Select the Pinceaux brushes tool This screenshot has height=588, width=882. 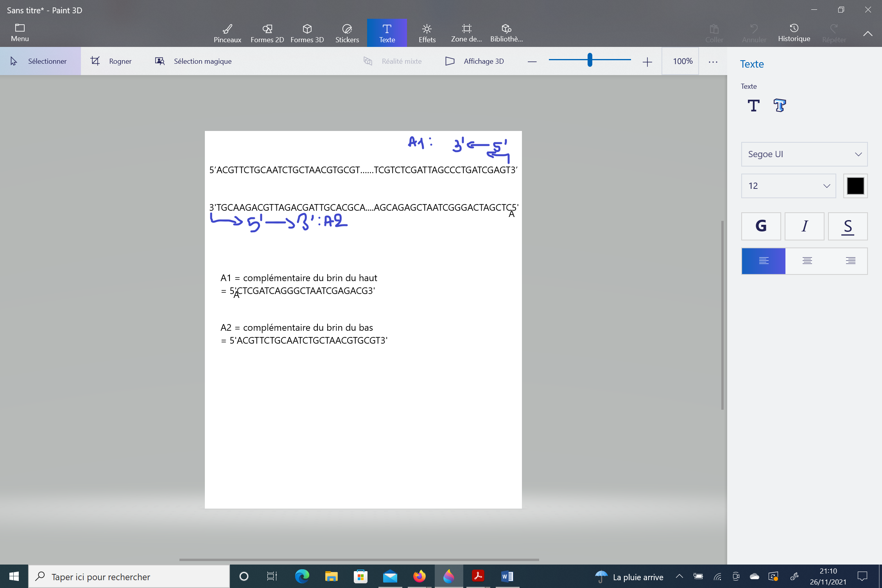tap(227, 33)
